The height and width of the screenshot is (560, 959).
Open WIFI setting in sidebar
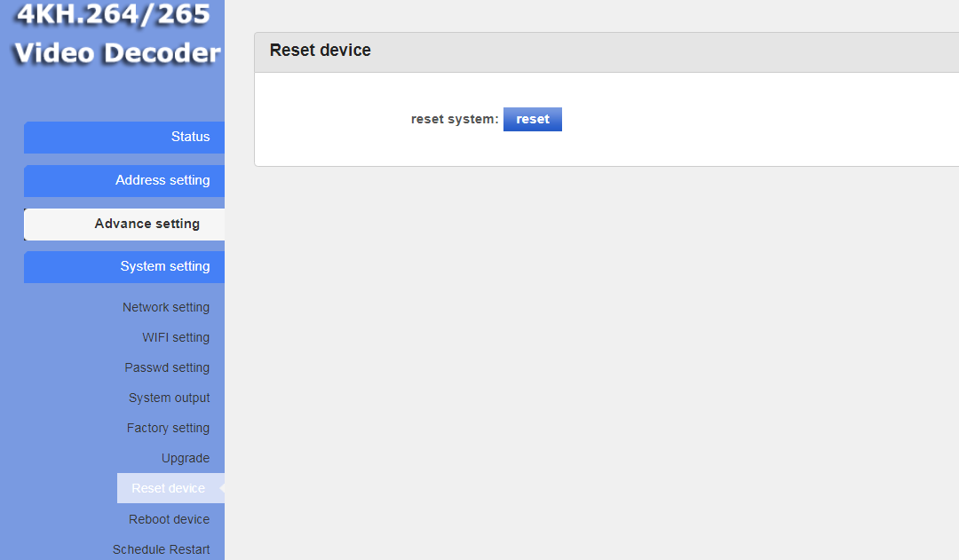point(176,337)
